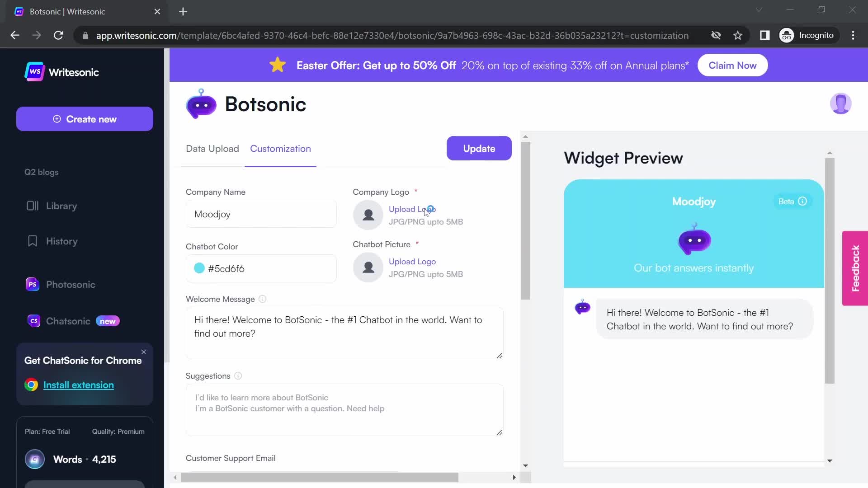Click the info tooltip icon Welcome Message

pyautogui.click(x=262, y=299)
